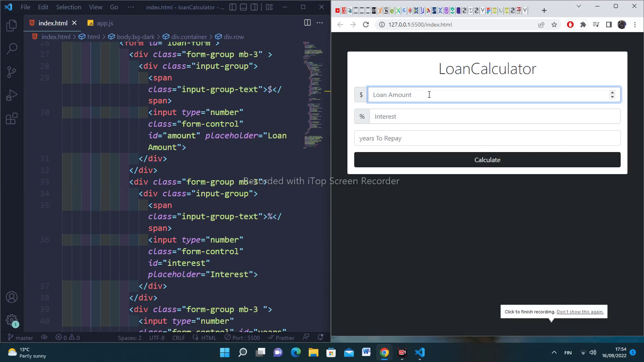Click the Interest input field
Screen dimensions: 644x362
click(x=495, y=117)
